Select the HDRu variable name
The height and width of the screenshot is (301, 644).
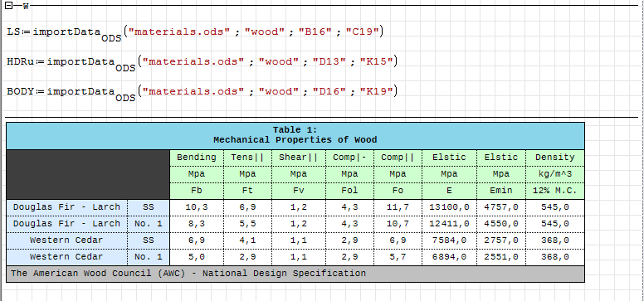(21, 61)
